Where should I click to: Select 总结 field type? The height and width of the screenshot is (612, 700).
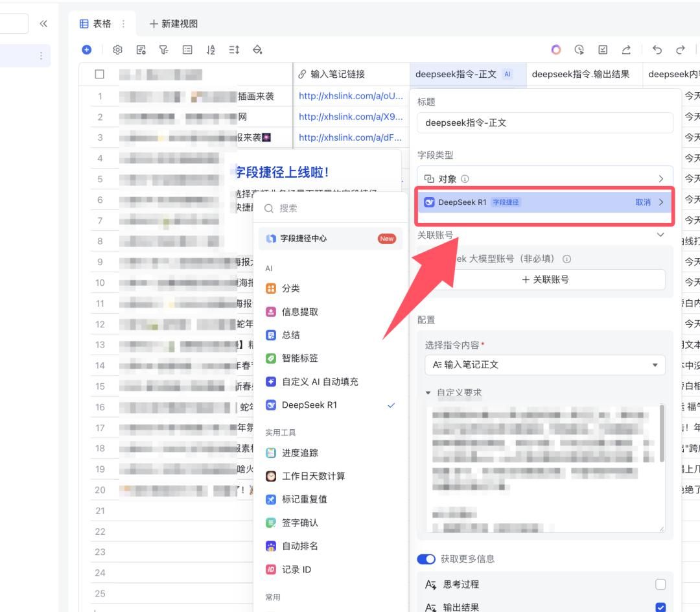pos(331,335)
